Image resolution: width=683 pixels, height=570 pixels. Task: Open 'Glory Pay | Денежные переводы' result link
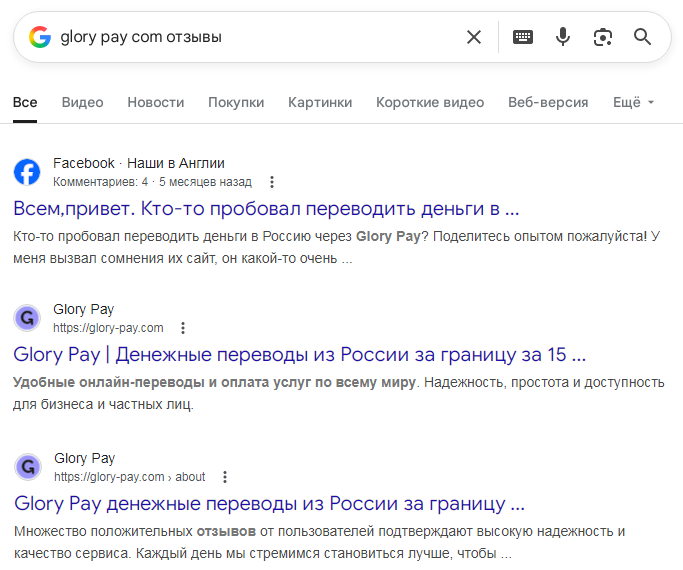coord(299,355)
